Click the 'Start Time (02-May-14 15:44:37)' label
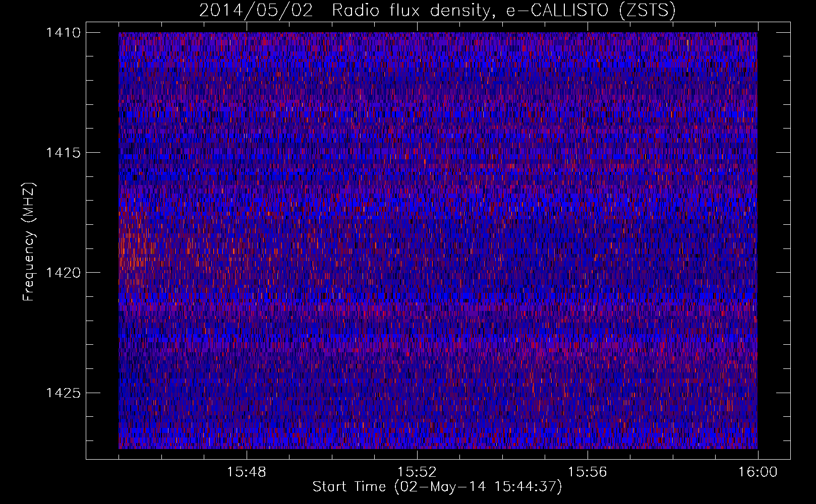Viewport: 816px width, 504px height. (437, 487)
